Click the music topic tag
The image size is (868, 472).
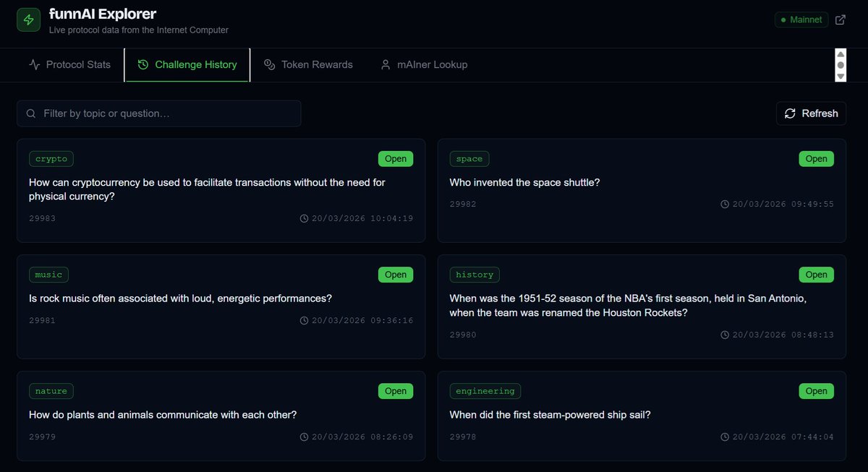coord(49,275)
